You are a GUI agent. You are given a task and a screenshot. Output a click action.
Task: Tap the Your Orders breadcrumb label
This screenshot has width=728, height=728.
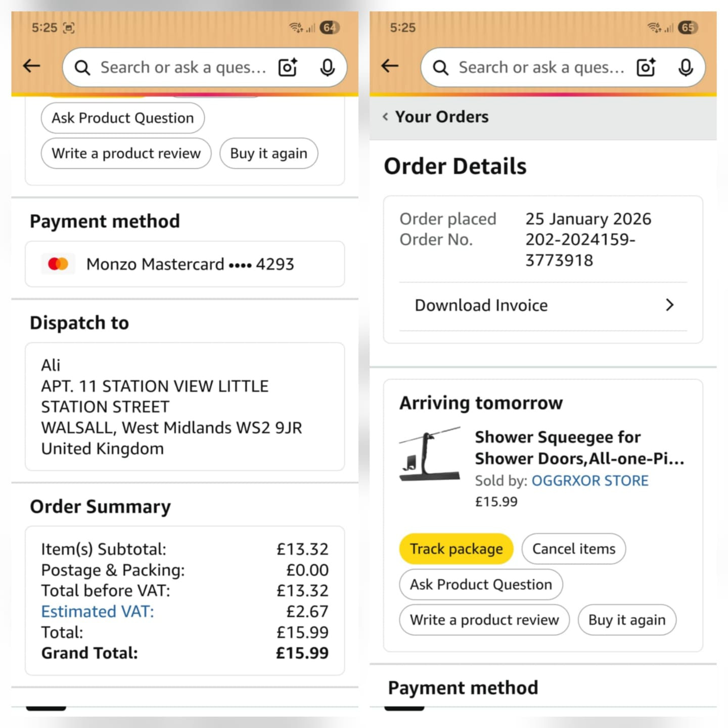(441, 117)
